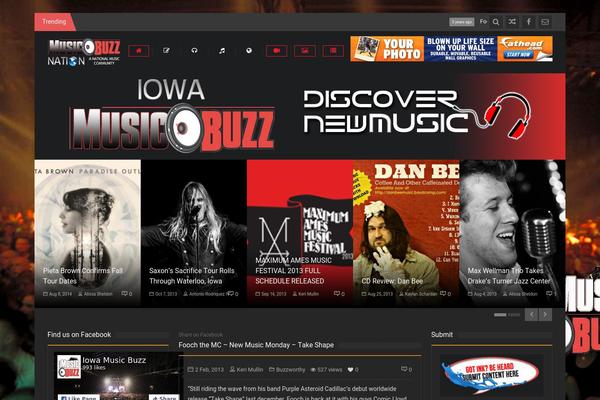The width and height of the screenshot is (600, 400).
Task: Click the Aug 8, 2014 date on Pieta Brown card
Action: click(x=60, y=294)
